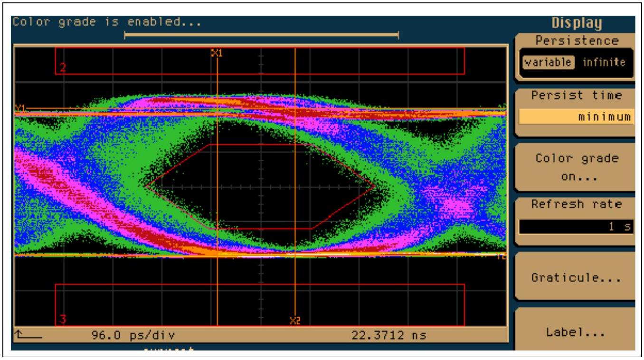Click the Refresh rate 1 s field
Screen dimensions: 644x360
pyautogui.click(x=576, y=227)
